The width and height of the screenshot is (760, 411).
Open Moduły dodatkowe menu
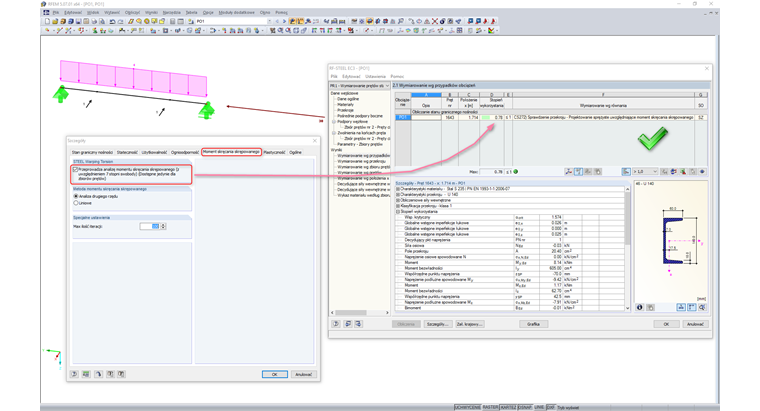pyautogui.click(x=238, y=13)
